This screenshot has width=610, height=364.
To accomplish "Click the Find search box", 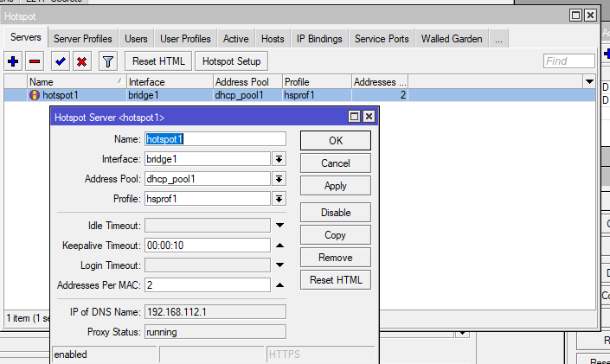I will click(568, 61).
